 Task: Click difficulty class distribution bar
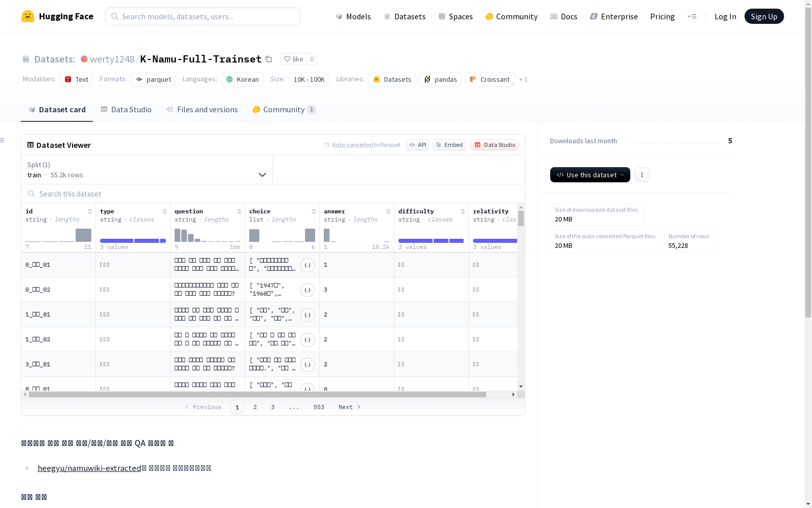pos(431,241)
